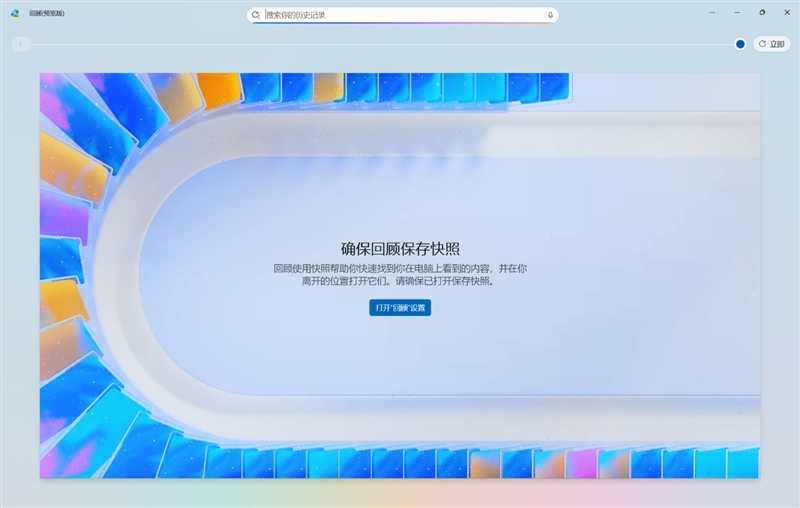Open the "回顾" settings button
Screen dimensions: 800x508
click(400, 308)
